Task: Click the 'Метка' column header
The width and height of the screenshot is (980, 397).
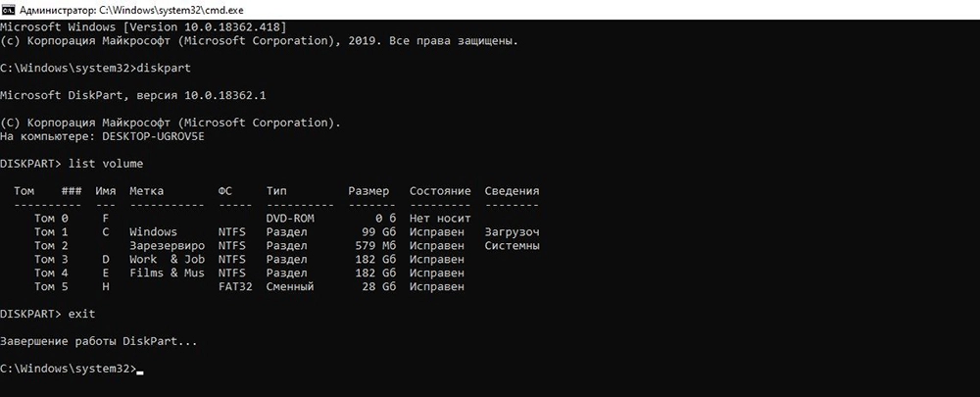Action: point(147,190)
